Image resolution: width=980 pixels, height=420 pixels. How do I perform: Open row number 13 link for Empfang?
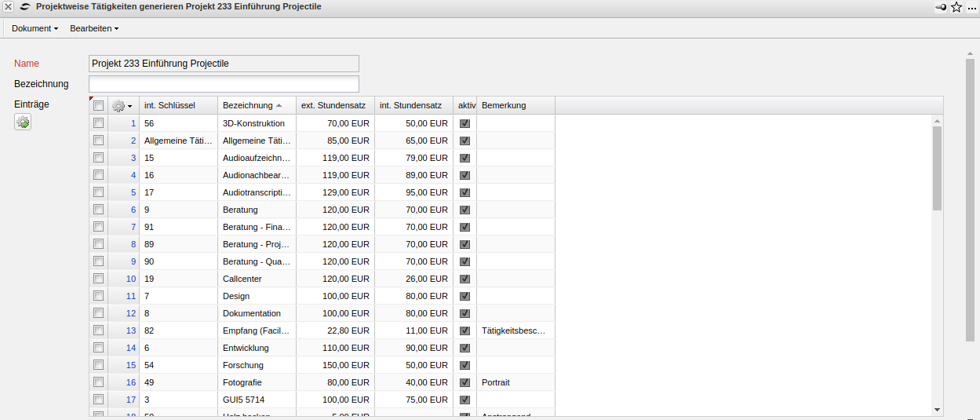(x=130, y=331)
